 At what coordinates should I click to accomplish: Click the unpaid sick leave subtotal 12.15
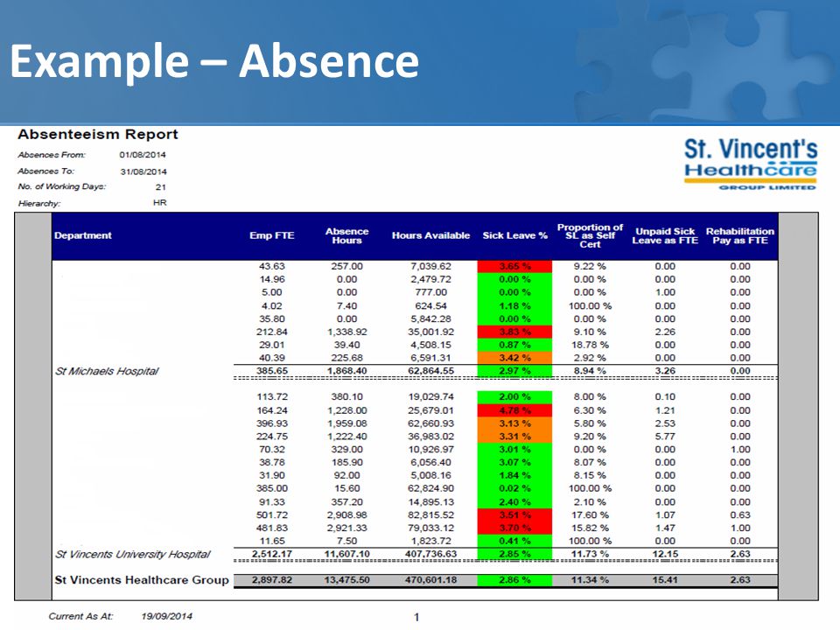pos(665,554)
